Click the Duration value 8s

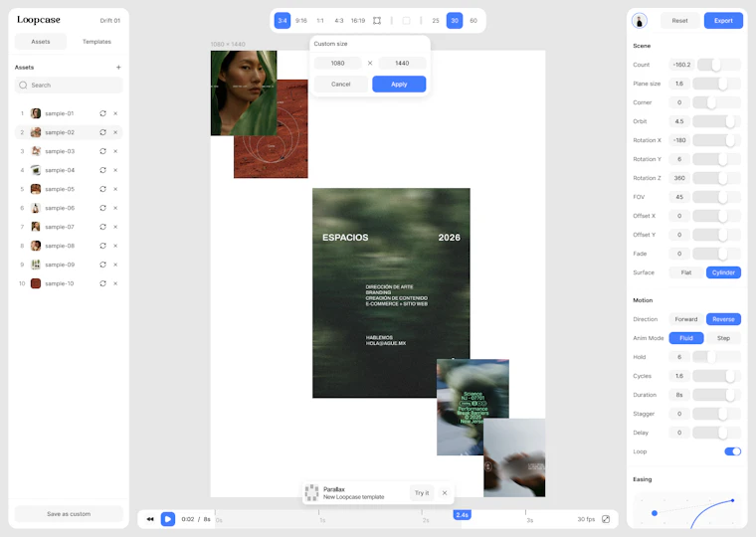[679, 395]
